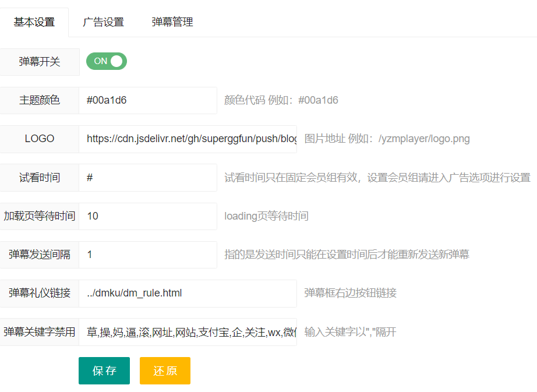Click the hint text starting 指的是发送时间
537x392 pixels.
coord(347,255)
